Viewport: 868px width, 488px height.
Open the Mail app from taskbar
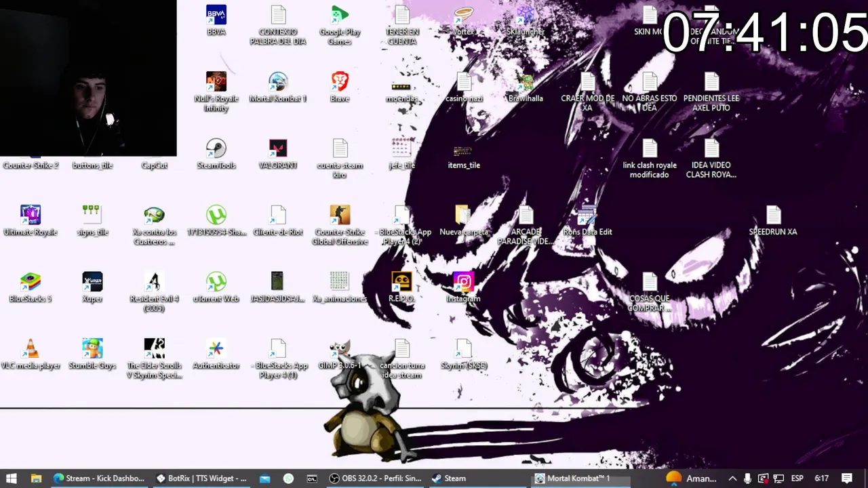[x=265, y=479]
